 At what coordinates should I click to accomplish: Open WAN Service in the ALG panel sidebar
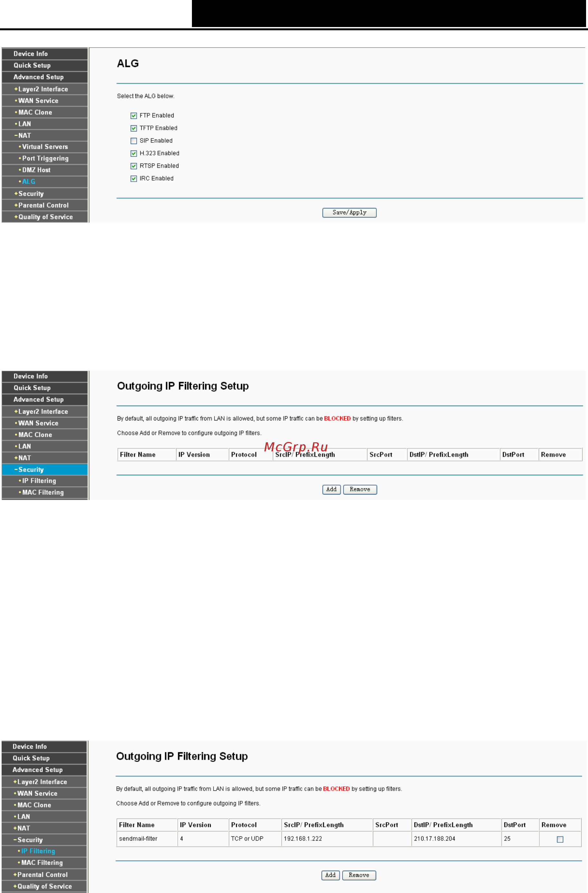tap(45, 101)
